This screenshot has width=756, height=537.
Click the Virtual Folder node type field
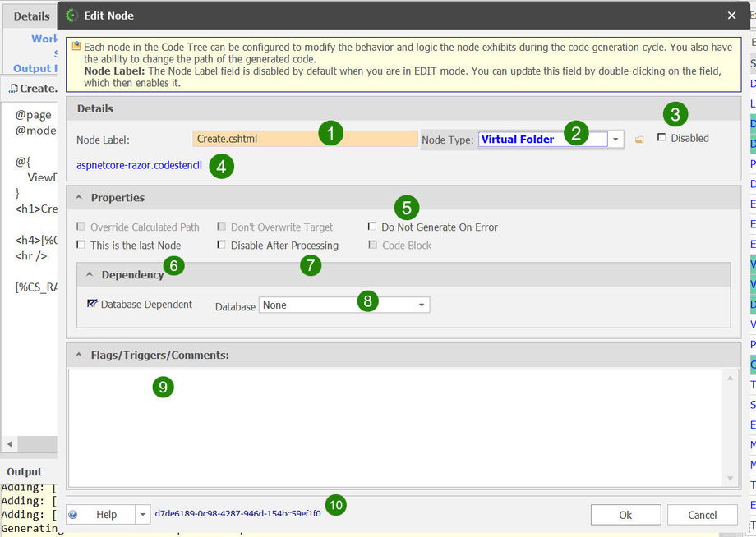(x=542, y=140)
